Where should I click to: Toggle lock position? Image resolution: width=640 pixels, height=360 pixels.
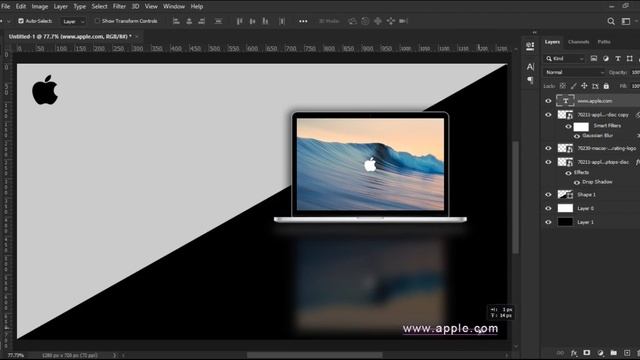point(584,86)
